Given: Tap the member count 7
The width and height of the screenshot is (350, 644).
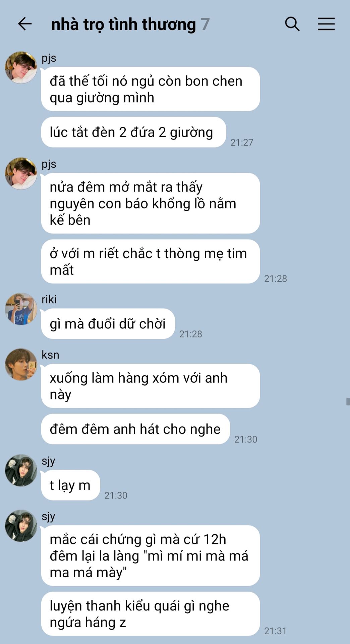Looking at the screenshot, I should pyautogui.click(x=205, y=24).
